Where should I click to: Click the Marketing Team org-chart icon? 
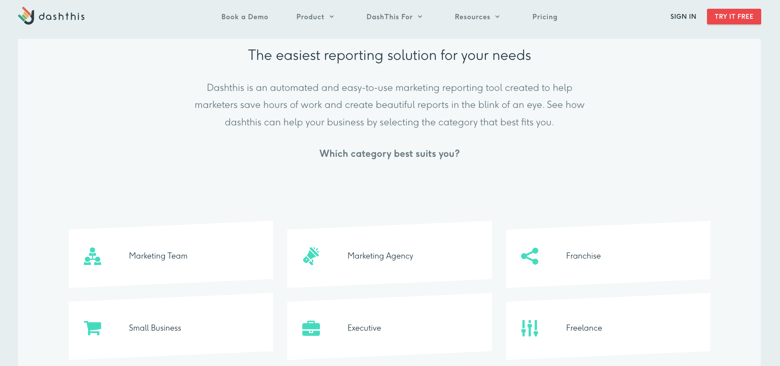point(93,256)
